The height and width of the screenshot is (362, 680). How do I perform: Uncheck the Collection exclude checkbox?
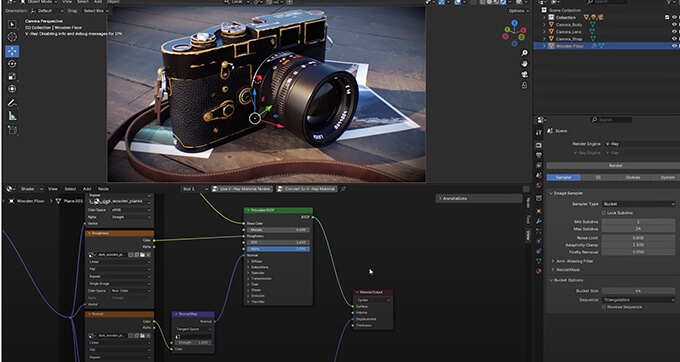click(667, 17)
